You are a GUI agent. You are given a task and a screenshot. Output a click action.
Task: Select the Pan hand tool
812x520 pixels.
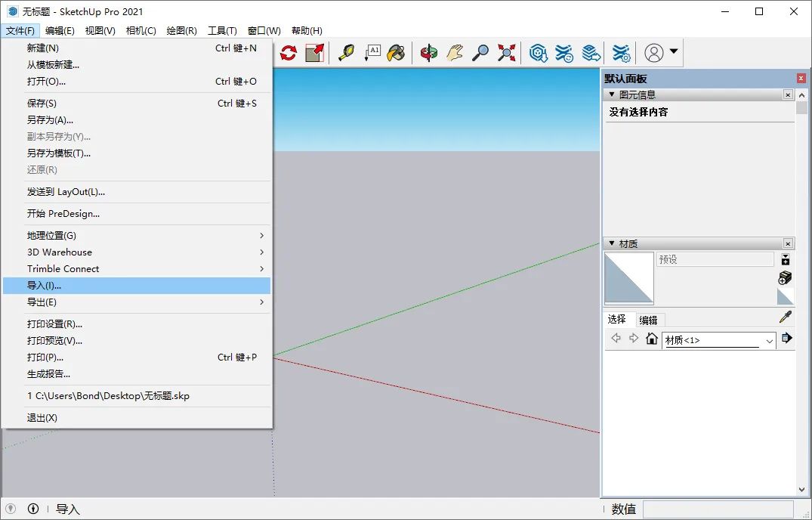[x=455, y=53]
